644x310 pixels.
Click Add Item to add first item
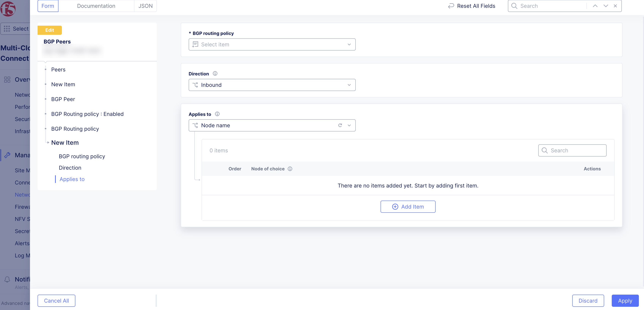(408, 206)
